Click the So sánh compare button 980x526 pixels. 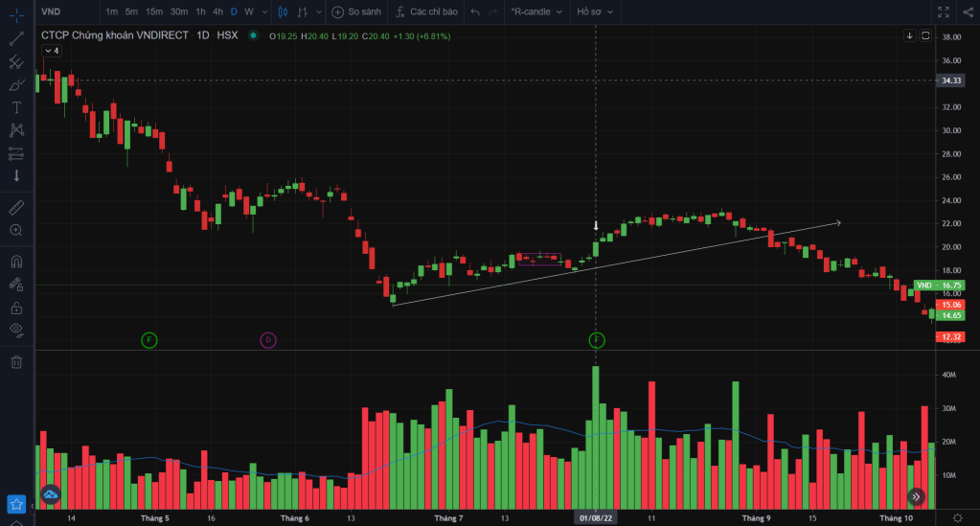click(355, 11)
